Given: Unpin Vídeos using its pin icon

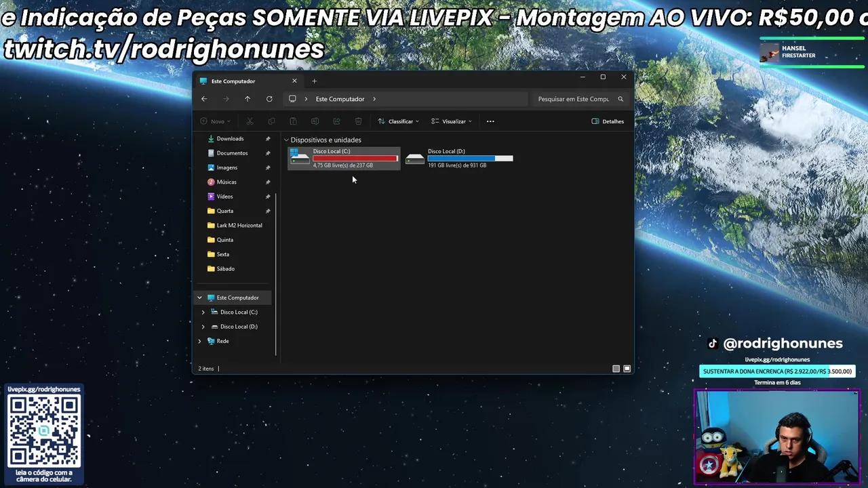Looking at the screenshot, I should [x=268, y=197].
